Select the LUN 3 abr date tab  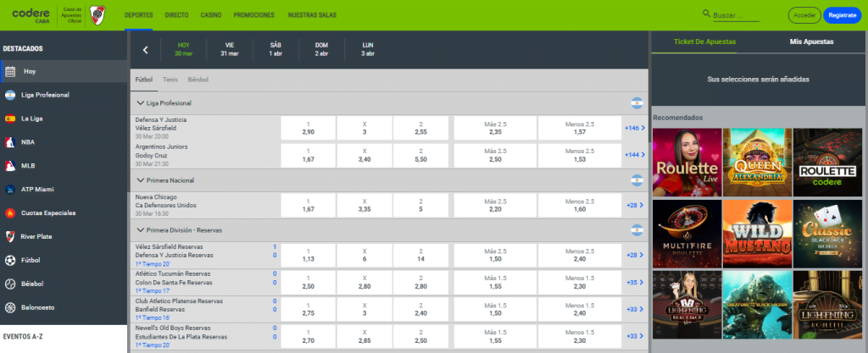(368, 50)
